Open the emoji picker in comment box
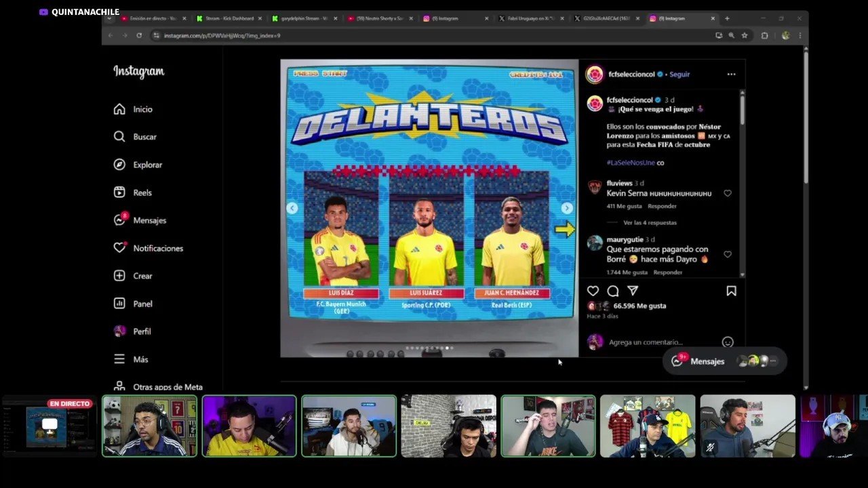Viewport: 868px width, 488px height. click(x=728, y=342)
